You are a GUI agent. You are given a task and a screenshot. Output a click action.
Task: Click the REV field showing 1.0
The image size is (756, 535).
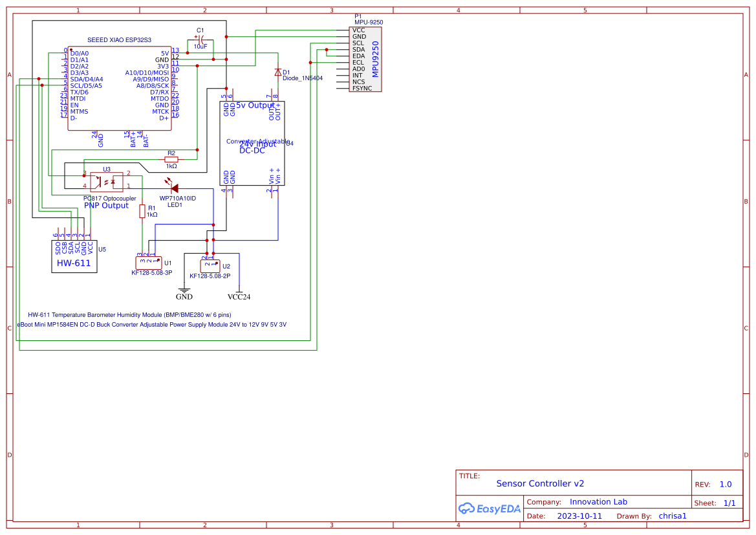click(724, 484)
